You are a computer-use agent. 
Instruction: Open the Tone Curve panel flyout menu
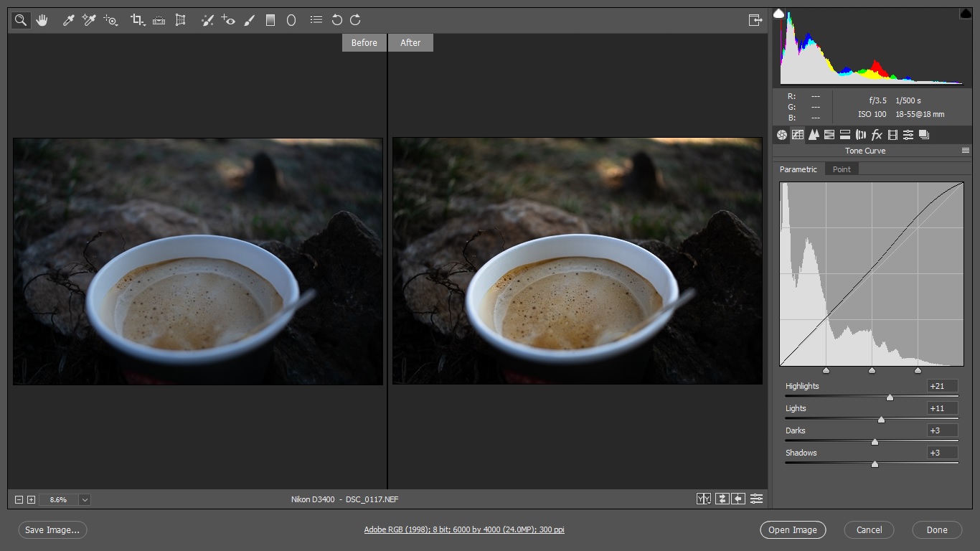[966, 151]
